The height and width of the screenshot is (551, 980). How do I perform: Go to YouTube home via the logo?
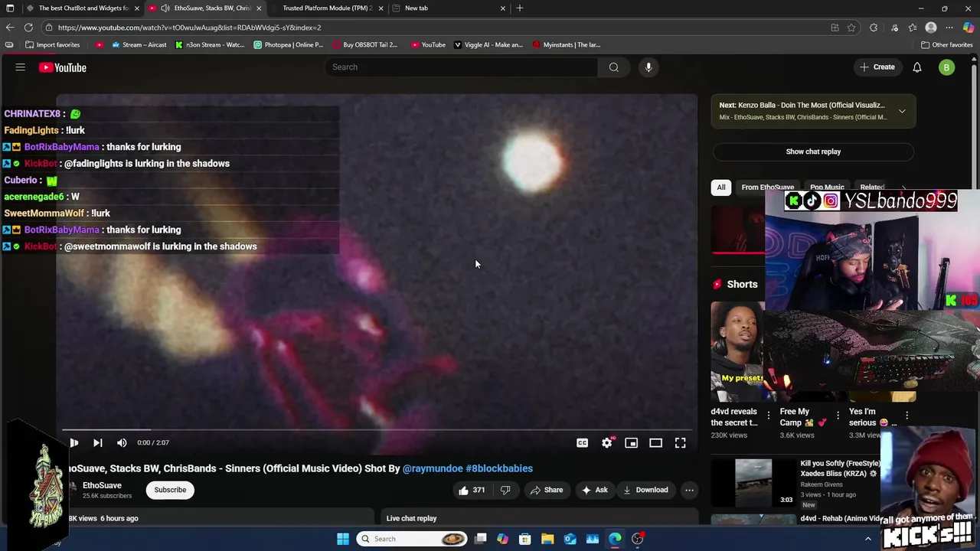[x=63, y=67]
